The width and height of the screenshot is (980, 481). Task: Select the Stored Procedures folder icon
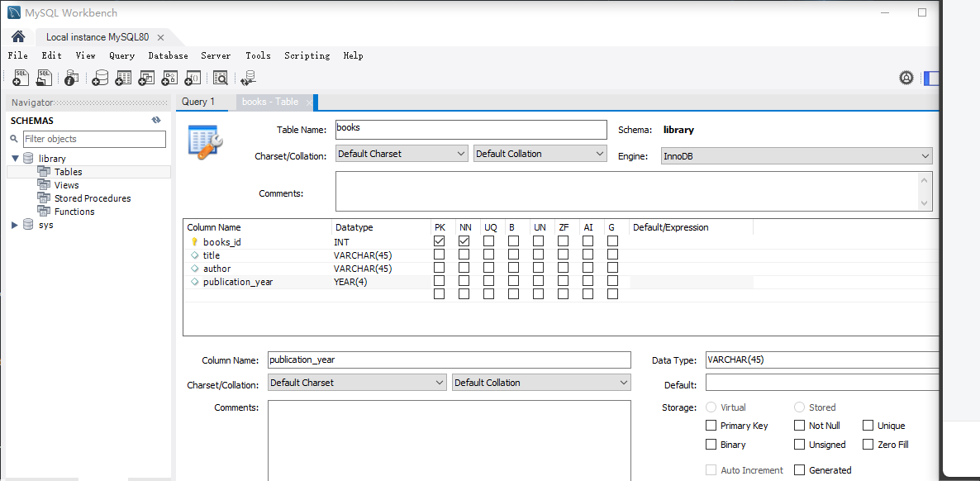point(43,198)
